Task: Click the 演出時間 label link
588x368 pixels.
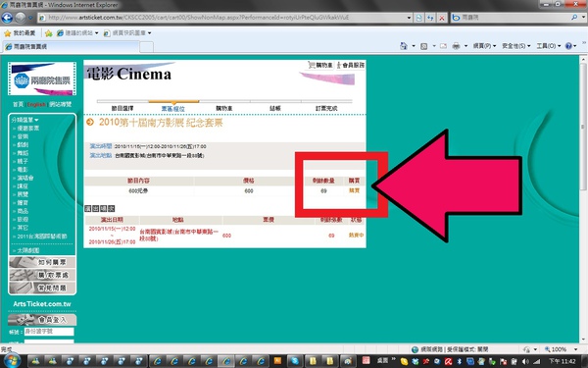Action: tap(101, 146)
